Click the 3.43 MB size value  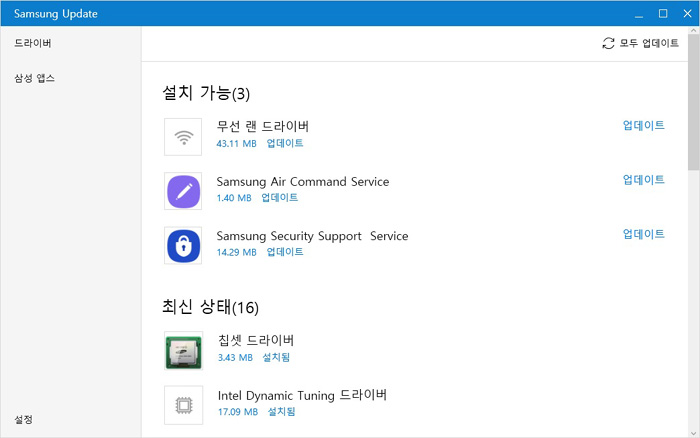[x=235, y=358]
